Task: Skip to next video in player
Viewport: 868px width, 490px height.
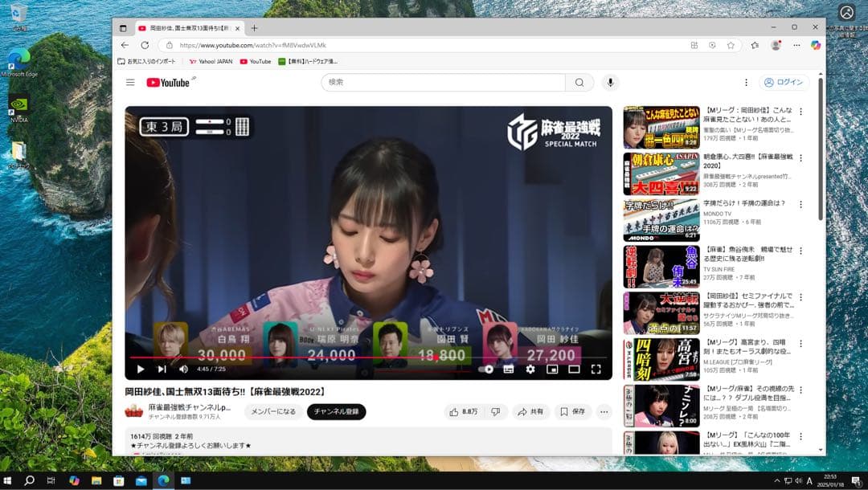Action: pos(162,370)
